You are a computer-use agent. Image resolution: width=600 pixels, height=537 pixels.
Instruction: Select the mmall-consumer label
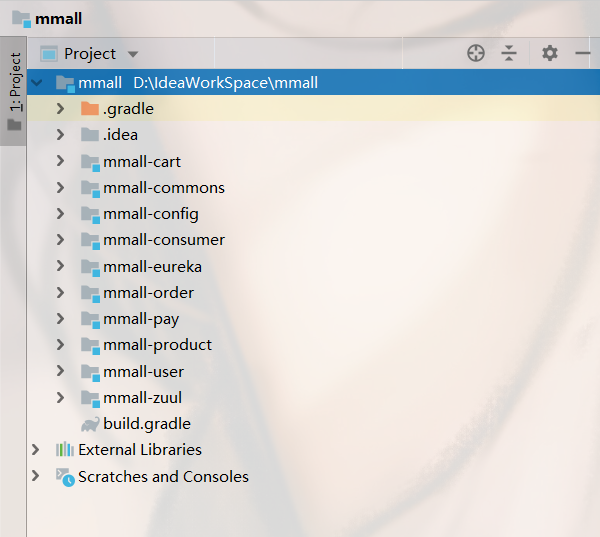click(x=164, y=240)
